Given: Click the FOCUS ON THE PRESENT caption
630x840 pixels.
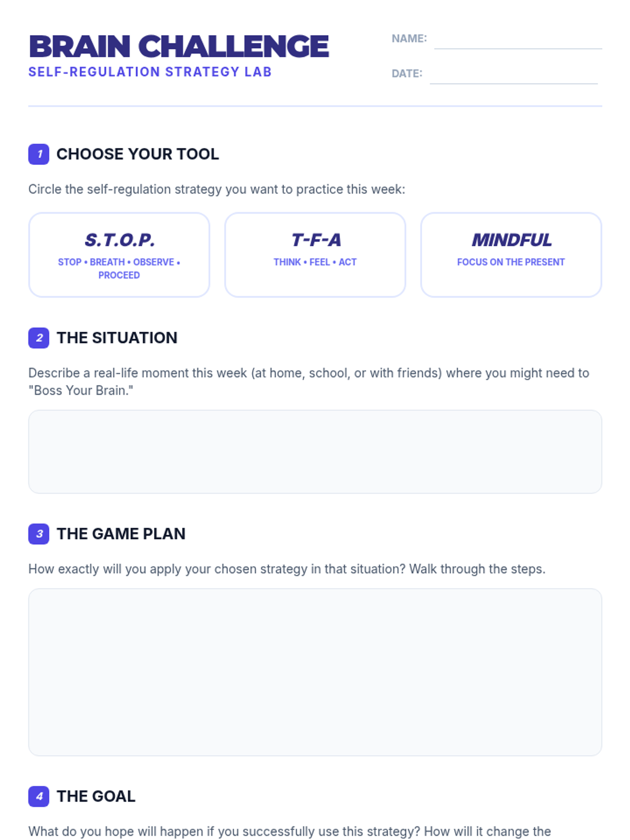Looking at the screenshot, I should click(x=511, y=262).
